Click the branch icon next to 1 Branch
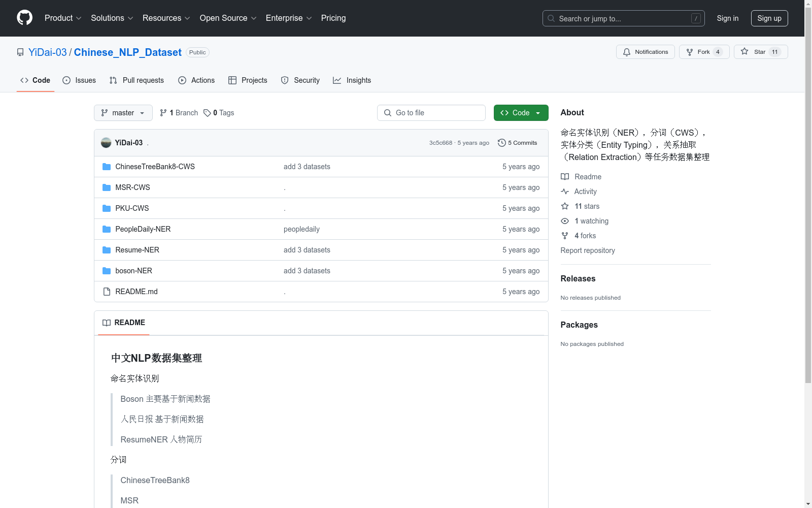Image resolution: width=812 pixels, height=508 pixels. pyautogui.click(x=163, y=113)
